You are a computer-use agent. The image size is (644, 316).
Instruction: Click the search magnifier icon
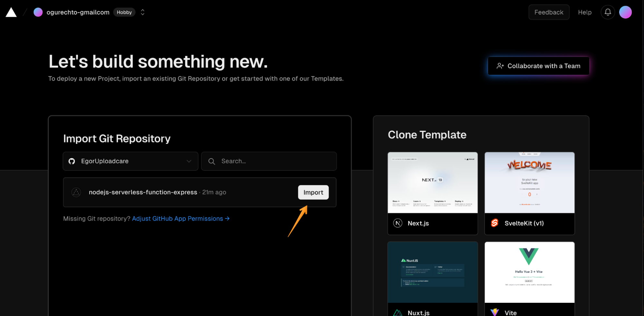tap(212, 161)
